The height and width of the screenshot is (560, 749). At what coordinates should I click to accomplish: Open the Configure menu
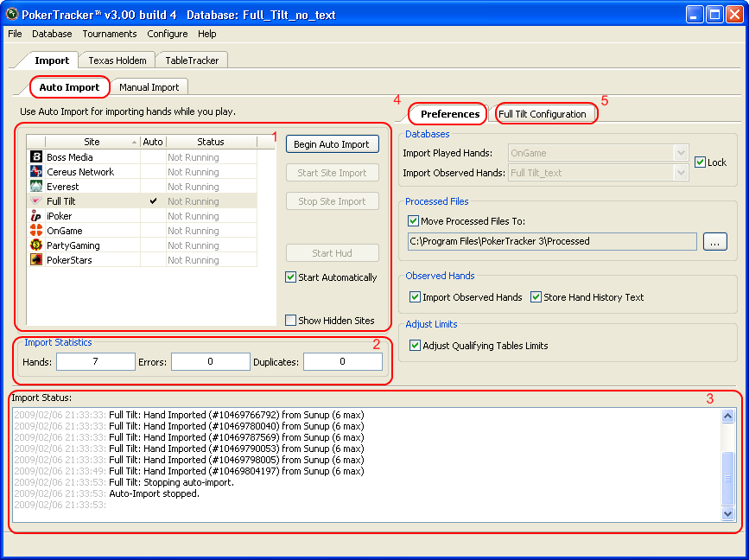168,34
